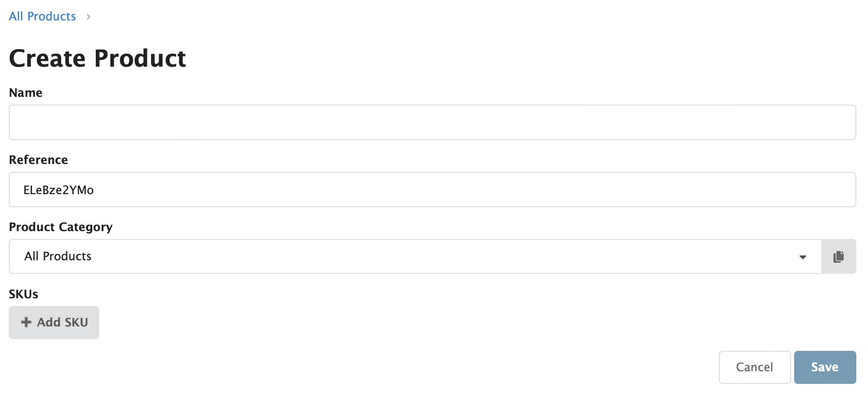Screen dimensions: 868x398
Task: Click the selected 'All Products' dropdown value
Action: [58, 256]
